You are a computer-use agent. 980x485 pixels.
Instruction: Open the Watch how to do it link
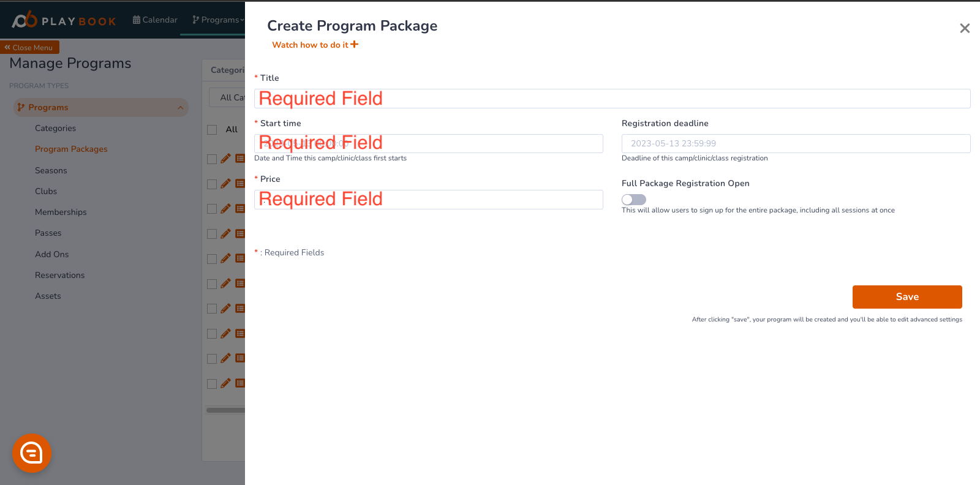click(311, 45)
